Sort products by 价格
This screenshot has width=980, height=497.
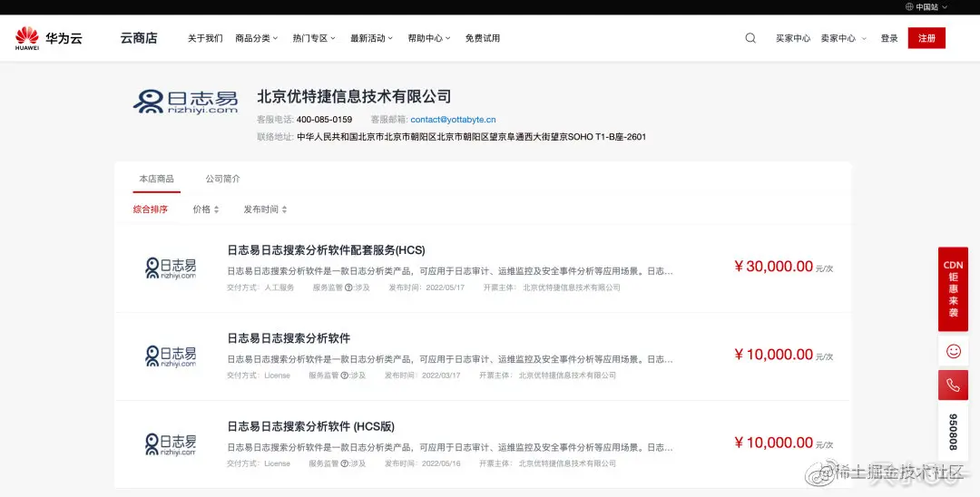point(206,210)
